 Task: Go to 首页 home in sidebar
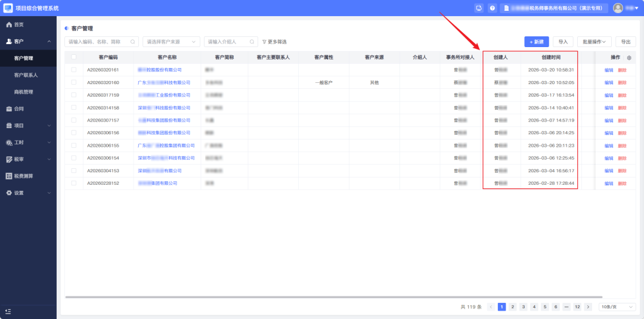coord(18,24)
